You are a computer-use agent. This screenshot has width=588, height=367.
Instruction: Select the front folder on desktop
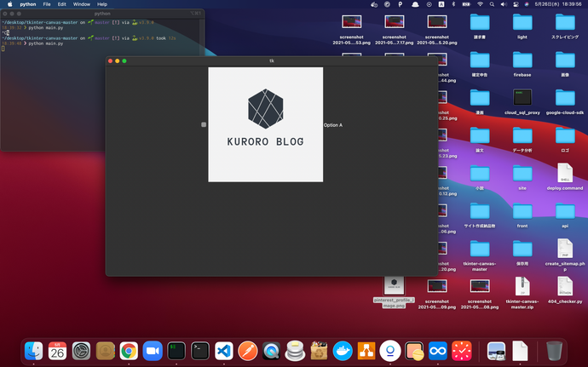point(522,215)
